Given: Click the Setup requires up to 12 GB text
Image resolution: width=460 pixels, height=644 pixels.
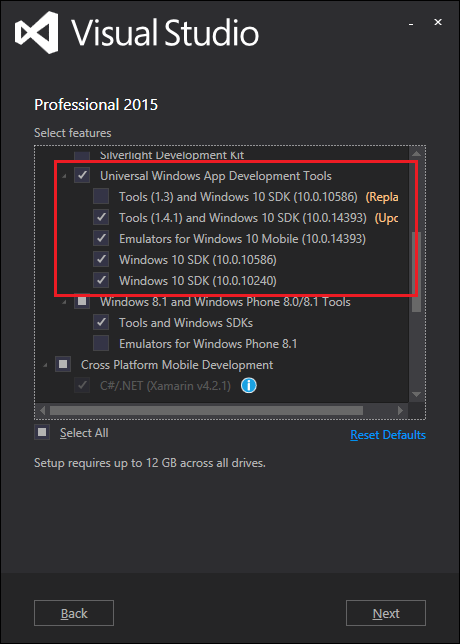Looking at the screenshot, I should [150, 463].
